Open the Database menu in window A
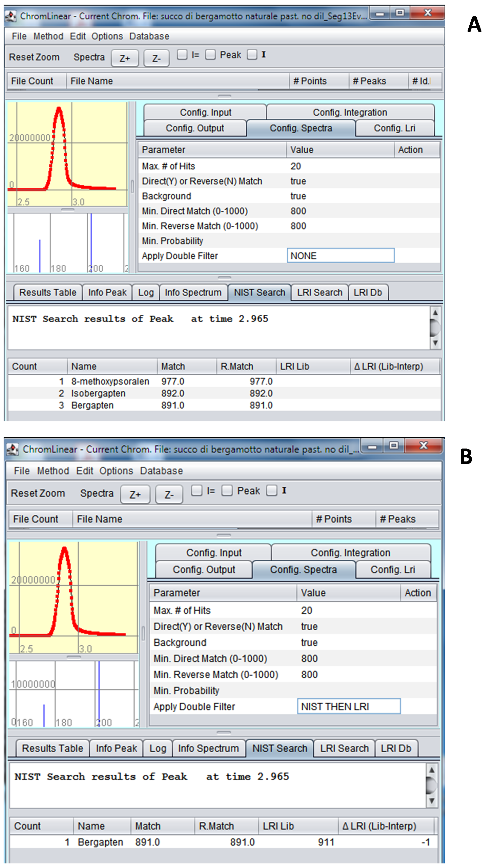The image size is (485, 868). [x=149, y=36]
